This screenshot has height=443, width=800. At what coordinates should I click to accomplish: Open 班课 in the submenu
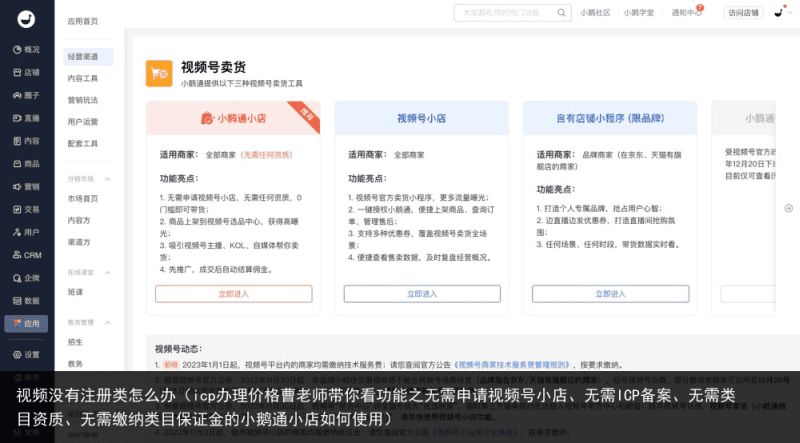point(75,292)
